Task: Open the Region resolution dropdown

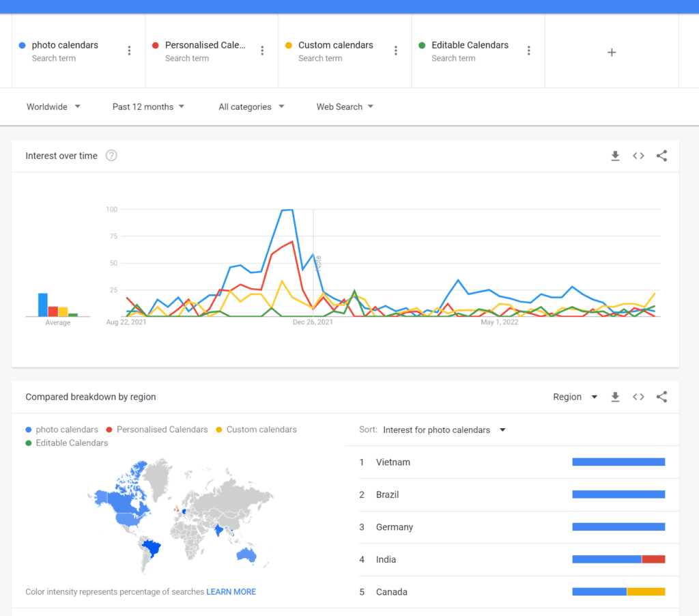Action: click(x=575, y=397)
